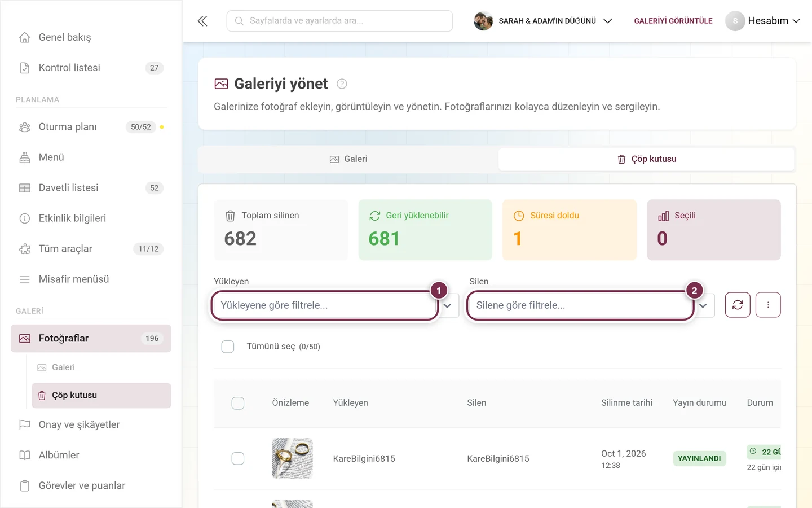The height and width of the screenshot is (508, 812).
Task: Click the GALERİYİ GÖRÜNTÜLE link
Action: (673, 21)
